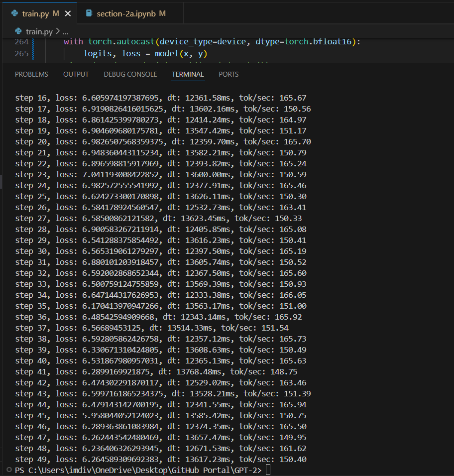Click the terminal prompt status circle
454x476 pixels.
pyautogui.click(x=9, y=470)
